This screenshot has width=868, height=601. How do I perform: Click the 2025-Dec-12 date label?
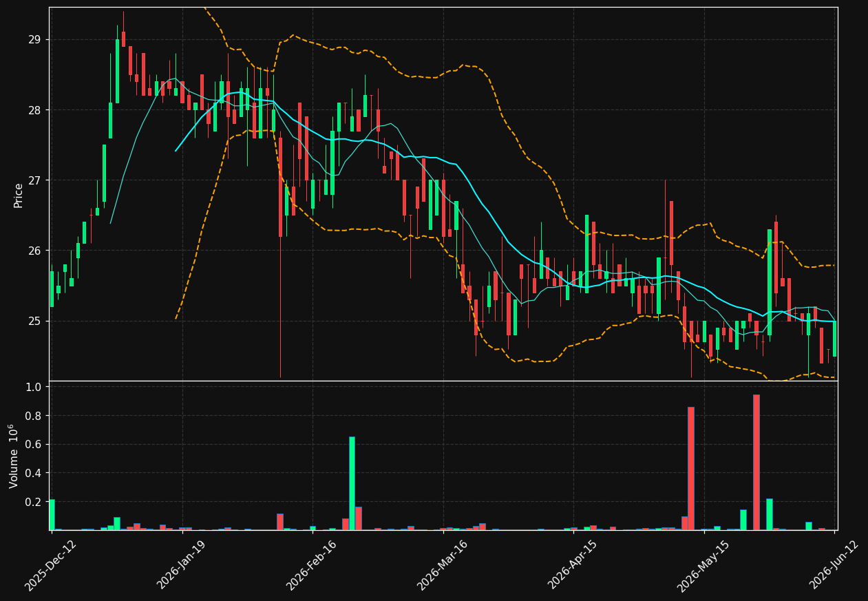pos(51,565)
